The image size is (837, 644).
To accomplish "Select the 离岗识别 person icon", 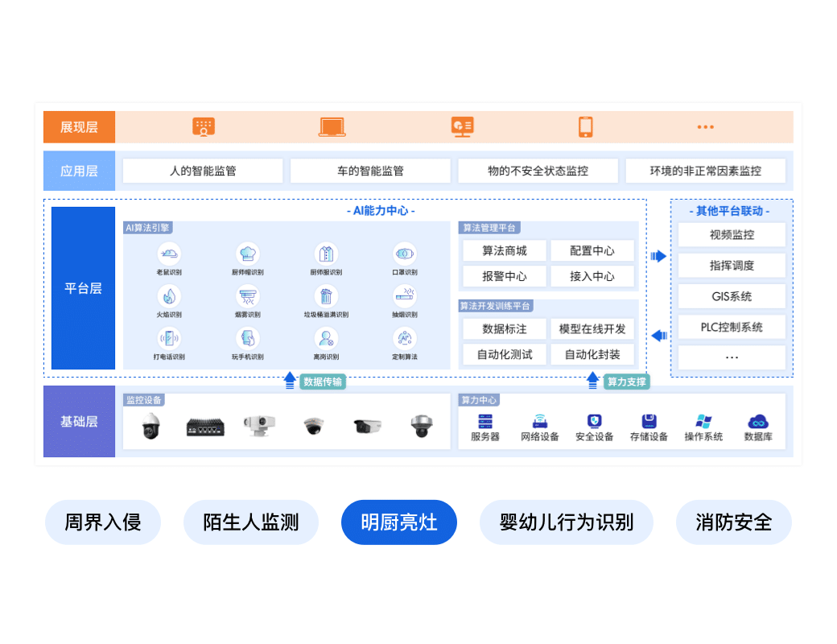I will 326,338.
